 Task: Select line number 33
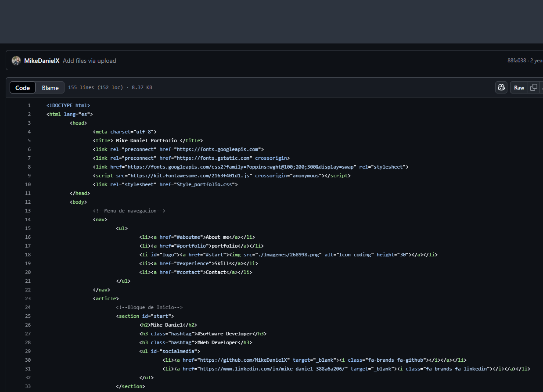tap(28, 386)
